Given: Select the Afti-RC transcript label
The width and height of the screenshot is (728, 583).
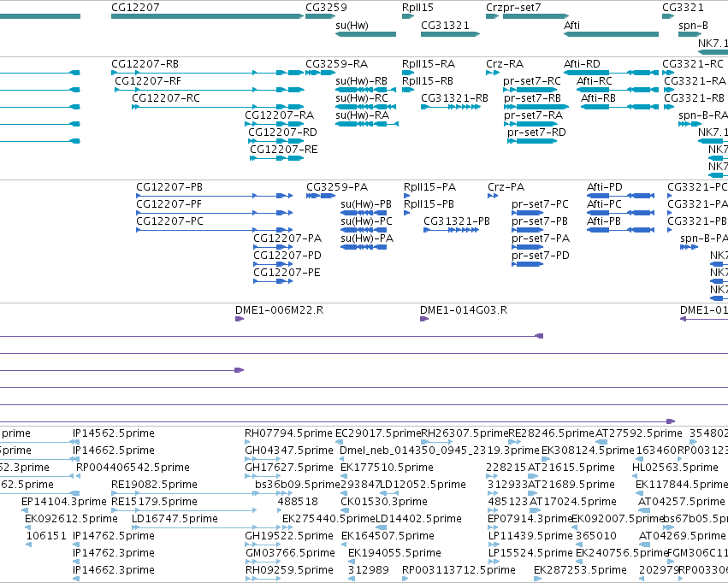Looking at the screenshot, I should click(595, 81).
